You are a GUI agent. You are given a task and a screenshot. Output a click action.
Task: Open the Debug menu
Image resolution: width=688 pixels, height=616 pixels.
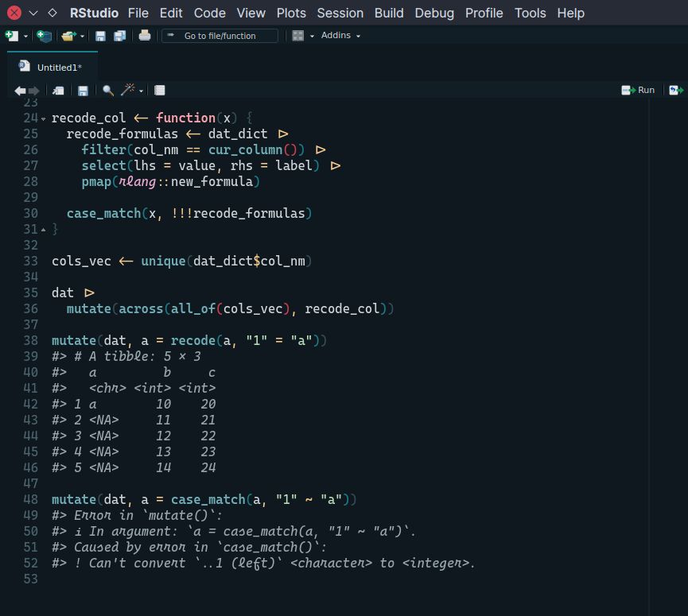coord(434,14)
